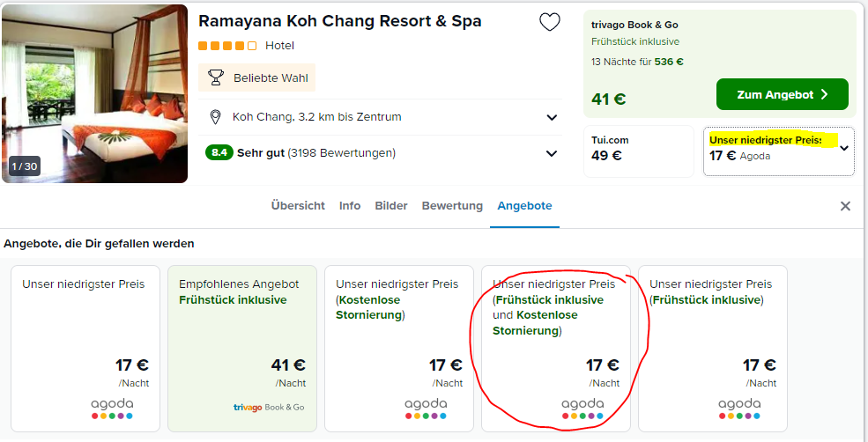Choose the Empfohlenes Angebot 41 € card
Image resolution: width=868 pixels, height=442 pixels.
click(242, 348)
